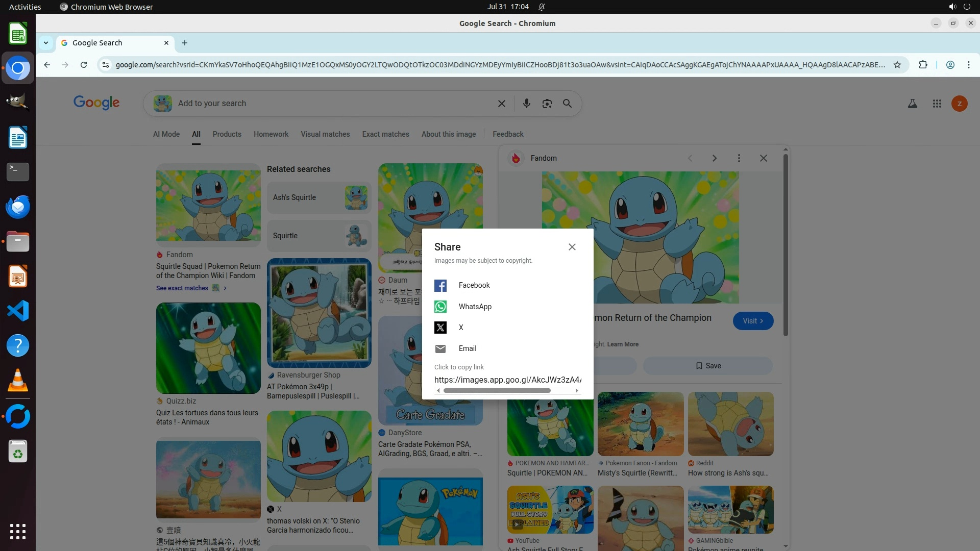Click the Visit button
980x551 pixels.
(x=752, y=321)
